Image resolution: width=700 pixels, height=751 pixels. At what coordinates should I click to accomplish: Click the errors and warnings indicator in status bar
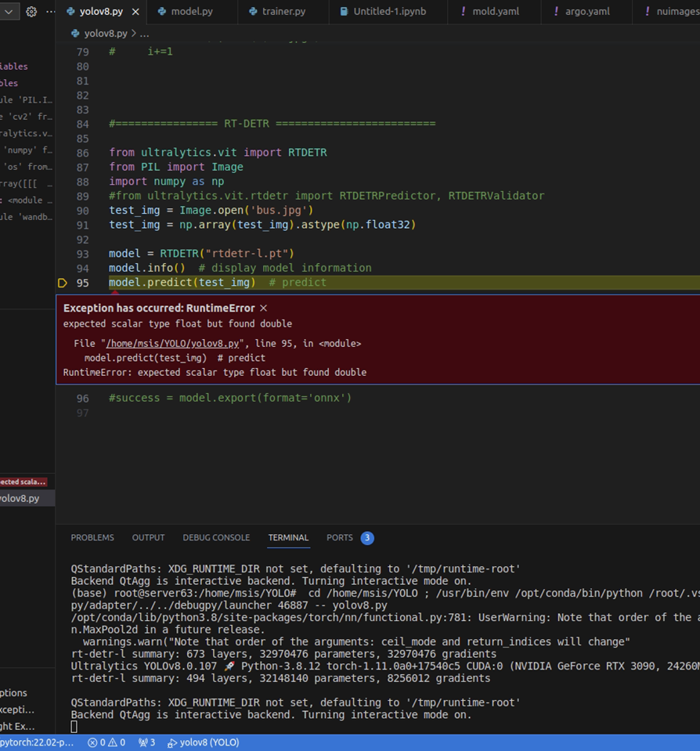[105, 742]
